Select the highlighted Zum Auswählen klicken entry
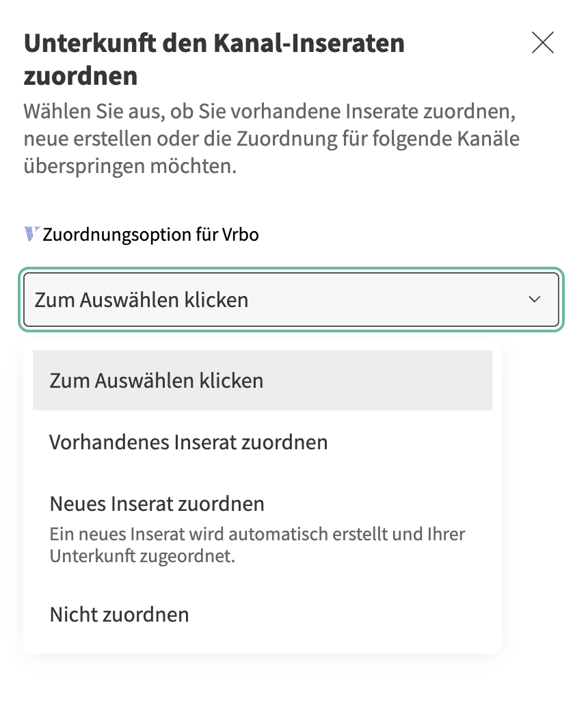The image size is (588, 714). (x=156, y=380)
